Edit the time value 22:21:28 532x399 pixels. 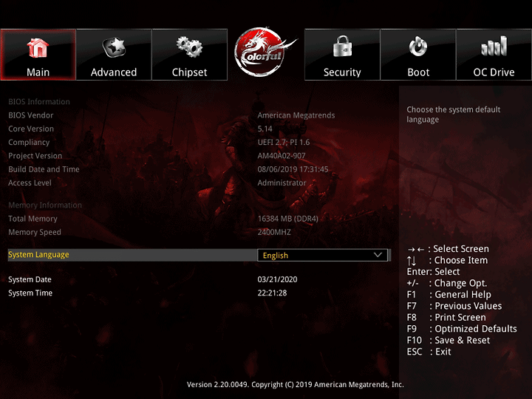coord(272,293)
